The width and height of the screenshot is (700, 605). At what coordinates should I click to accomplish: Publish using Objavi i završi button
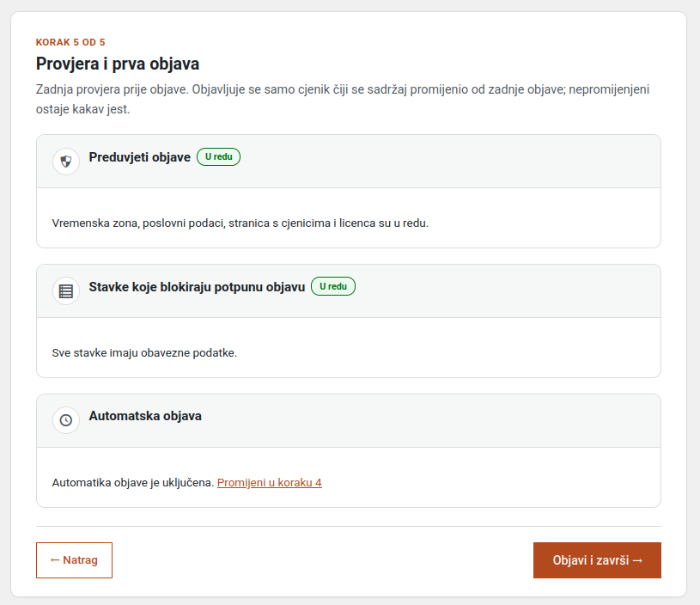pos(597,560)
